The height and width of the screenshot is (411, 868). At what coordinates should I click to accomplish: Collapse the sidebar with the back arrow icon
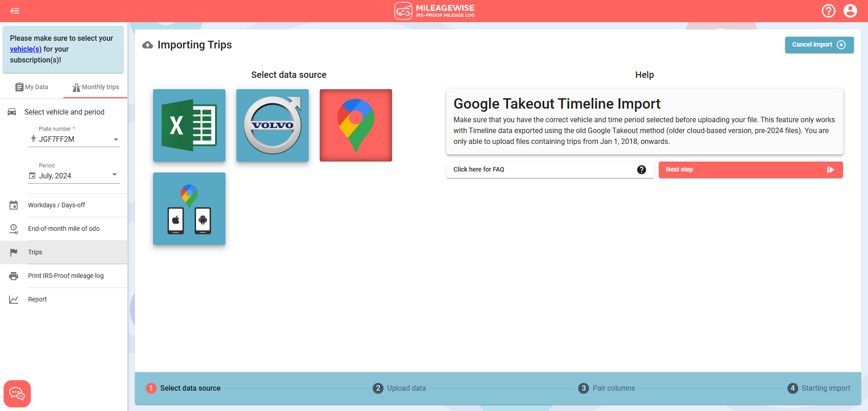point(14,11)
